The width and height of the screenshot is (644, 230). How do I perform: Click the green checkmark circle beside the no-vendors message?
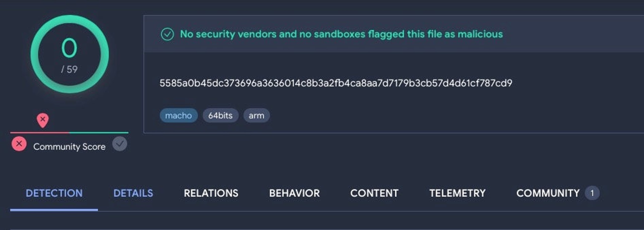coord(167,34)
